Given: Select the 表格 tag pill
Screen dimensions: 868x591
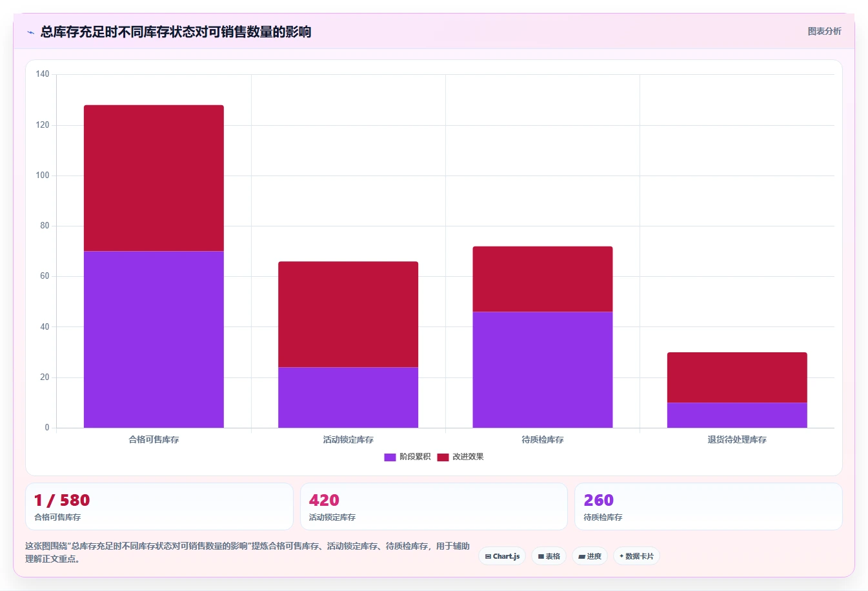Looking at the screenshot, I should click(x=549, y=556).
